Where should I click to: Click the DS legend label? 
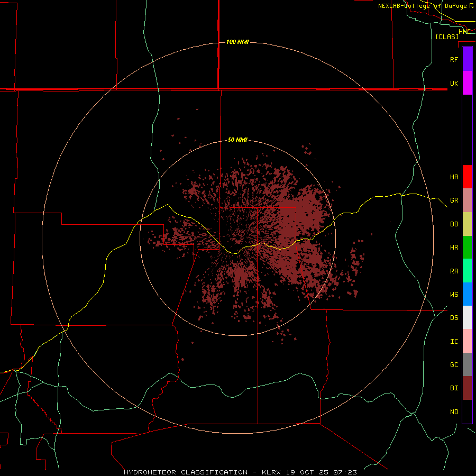pyautogui.click(x=454, y=318)
